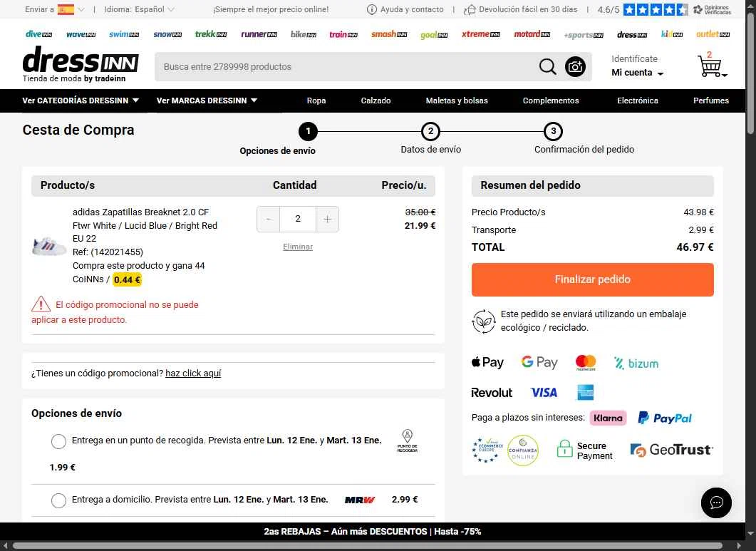The image size is (756, 551).
Task: Click the dressinn logo in store bar
Action: 631,34
